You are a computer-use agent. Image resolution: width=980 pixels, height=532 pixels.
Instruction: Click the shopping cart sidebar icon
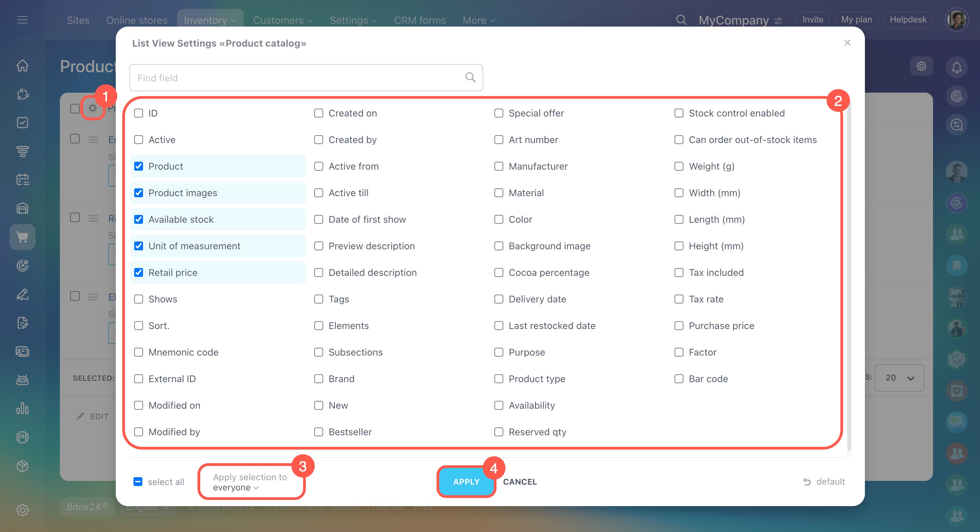[x=22, y=237]
